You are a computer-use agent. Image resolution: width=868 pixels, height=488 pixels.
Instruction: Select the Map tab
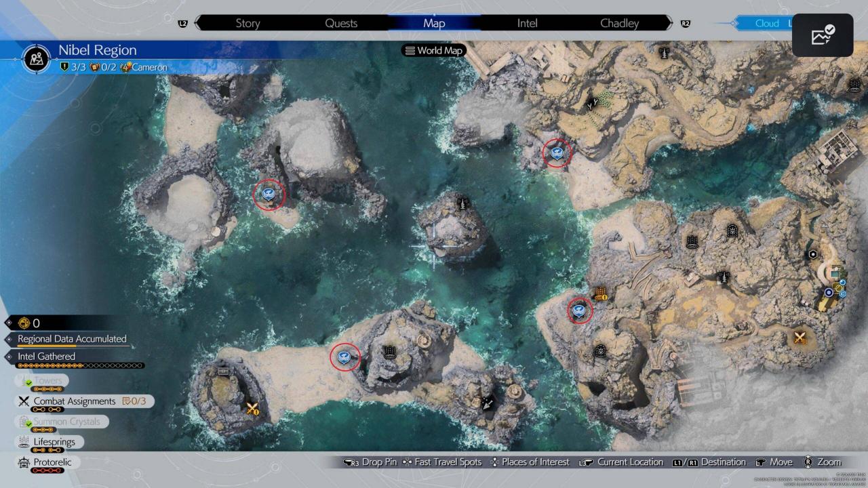[x=434, y=23]
